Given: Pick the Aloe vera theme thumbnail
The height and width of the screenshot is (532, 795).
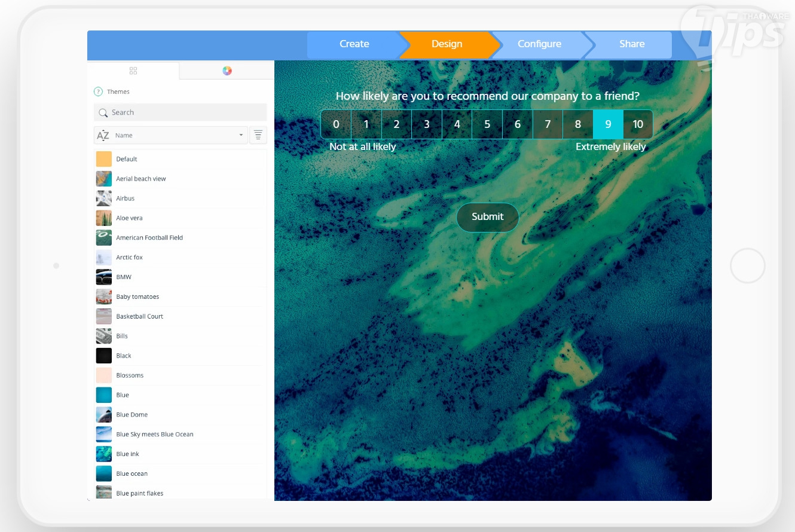Looking at the screenshot, I should point(104,218).
